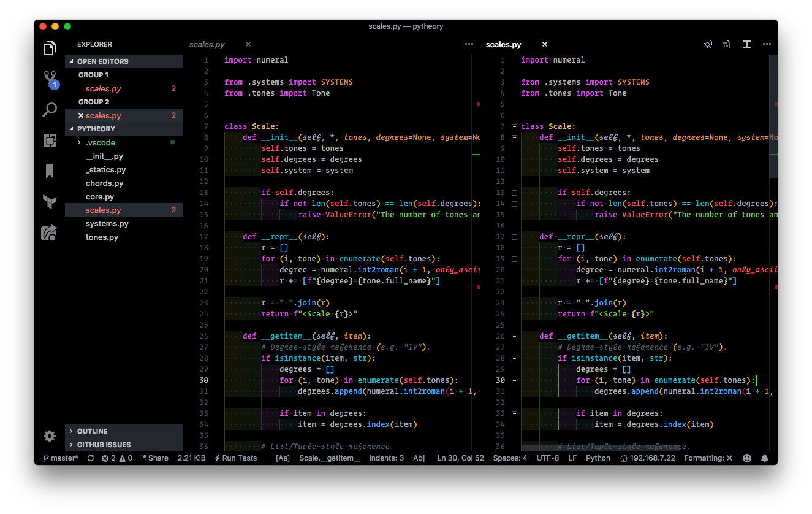The height and width of the screenshot is (514, 812).
Task: Click line number 30 in the left editor
Action: [203, 380]
